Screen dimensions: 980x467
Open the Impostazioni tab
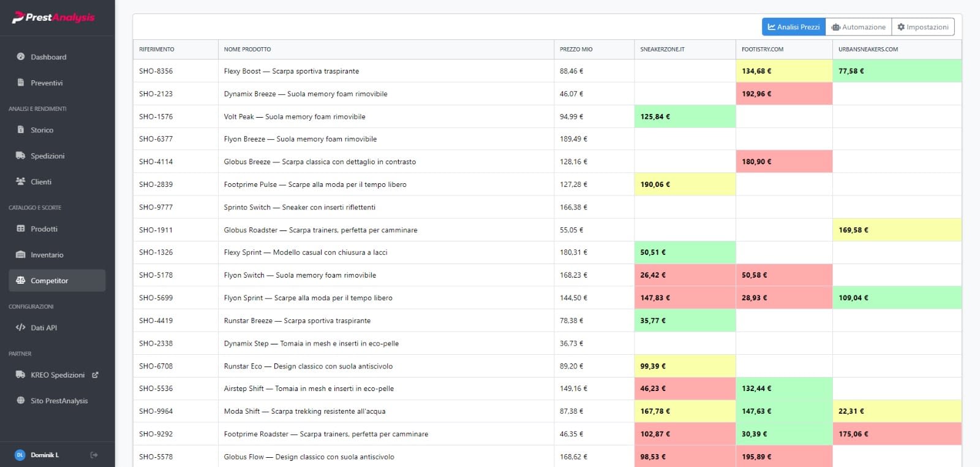point(922,27)
